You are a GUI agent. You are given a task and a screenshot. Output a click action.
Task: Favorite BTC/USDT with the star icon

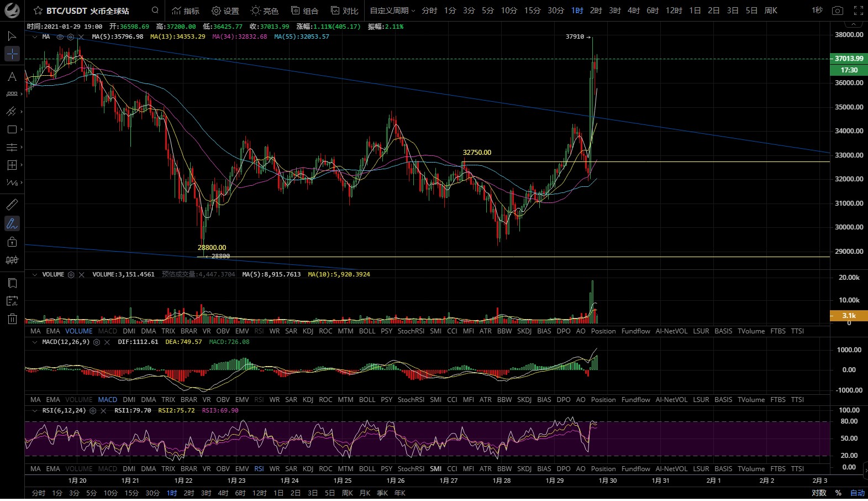click(38, 11)
